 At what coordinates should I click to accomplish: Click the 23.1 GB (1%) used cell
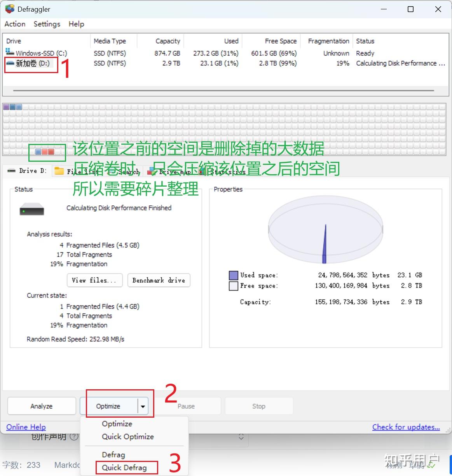tap(219, 63)
